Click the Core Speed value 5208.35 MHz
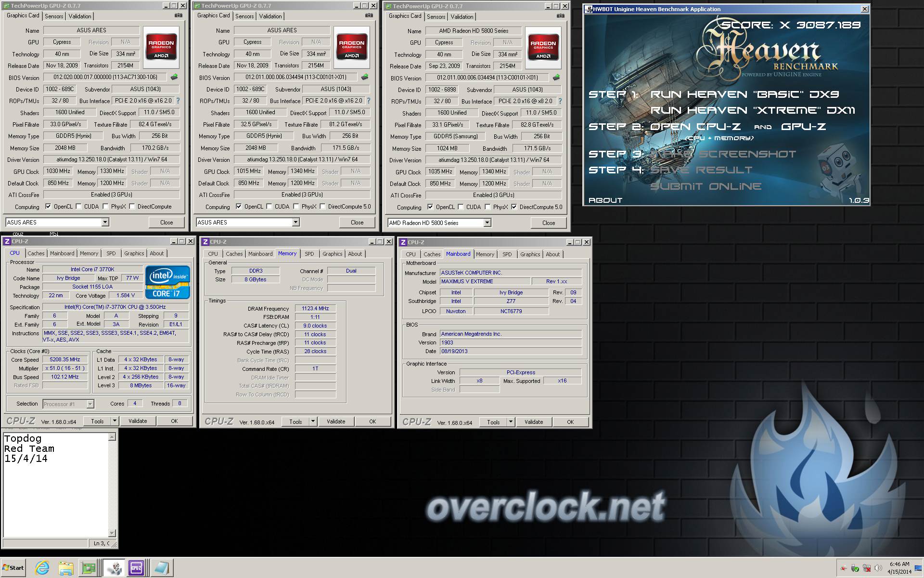 coord(65,359)
